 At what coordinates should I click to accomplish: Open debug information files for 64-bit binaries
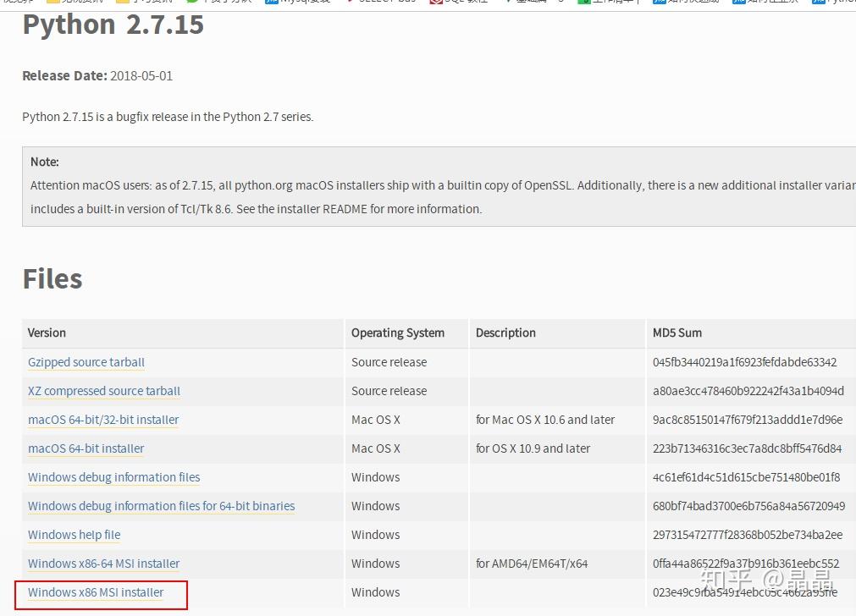click(162, 506)
